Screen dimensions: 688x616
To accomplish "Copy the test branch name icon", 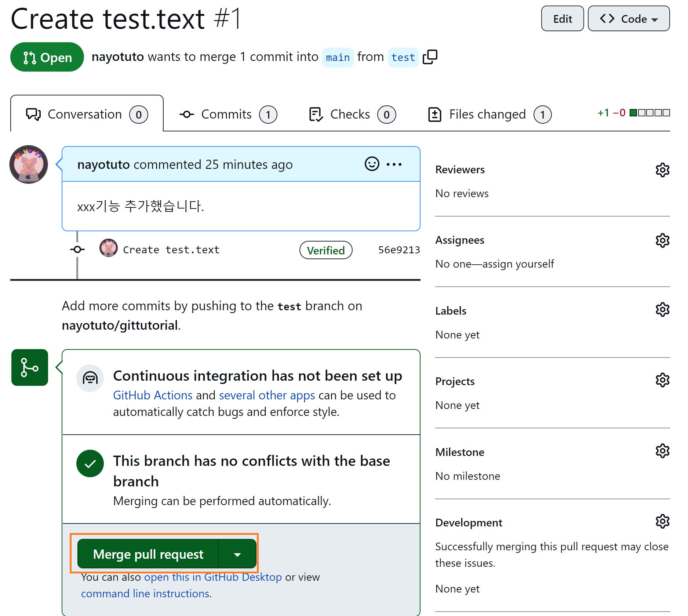I will coord(430,57).
